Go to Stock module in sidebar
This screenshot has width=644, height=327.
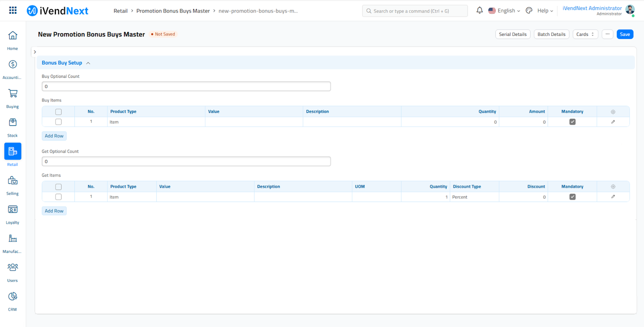[x=12, y=122]
